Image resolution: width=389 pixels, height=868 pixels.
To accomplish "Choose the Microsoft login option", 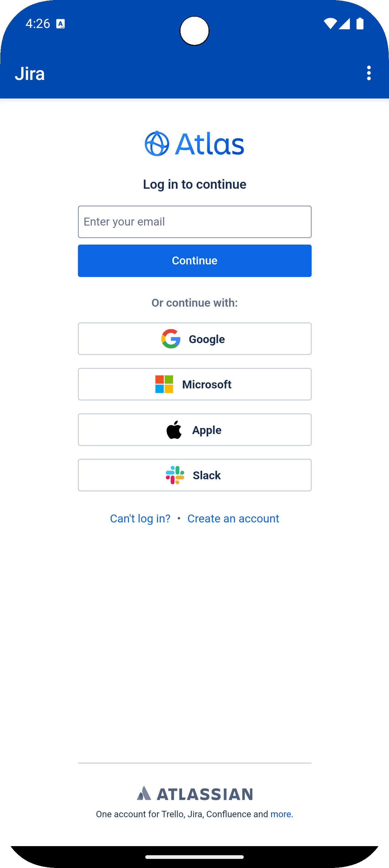I will point(195,384).
